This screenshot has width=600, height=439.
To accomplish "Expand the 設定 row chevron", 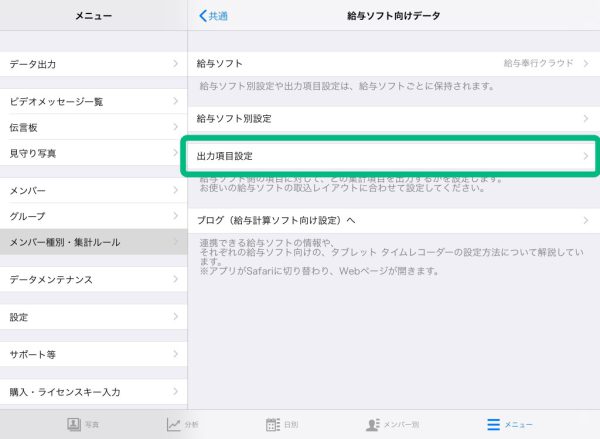I will click(x=175, y=317).
